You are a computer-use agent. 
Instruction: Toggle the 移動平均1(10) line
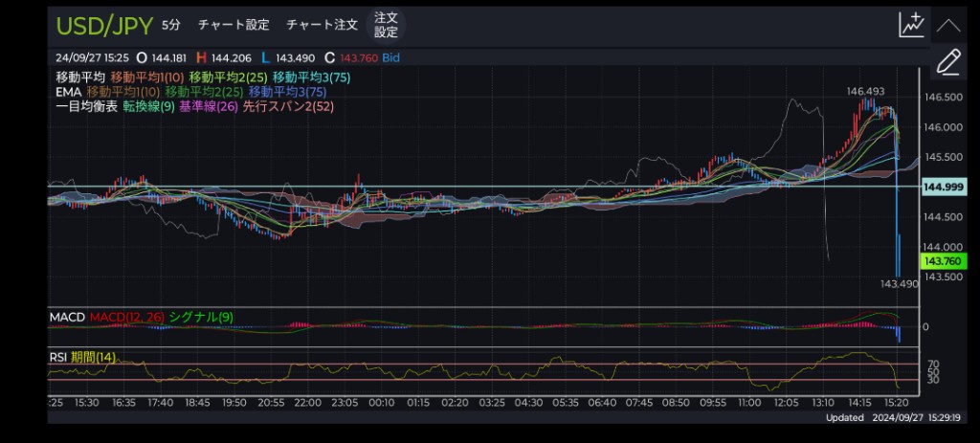(x=146, y=77)
